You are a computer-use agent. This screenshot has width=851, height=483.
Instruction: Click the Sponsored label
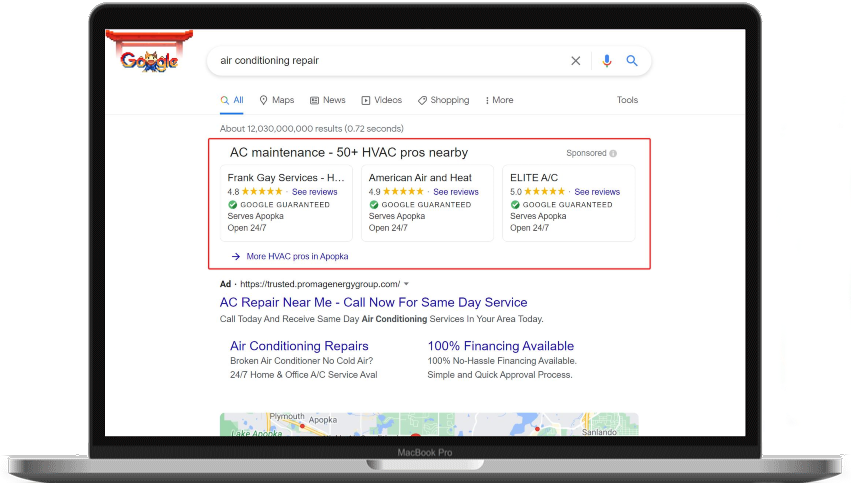tap(586, 153)
